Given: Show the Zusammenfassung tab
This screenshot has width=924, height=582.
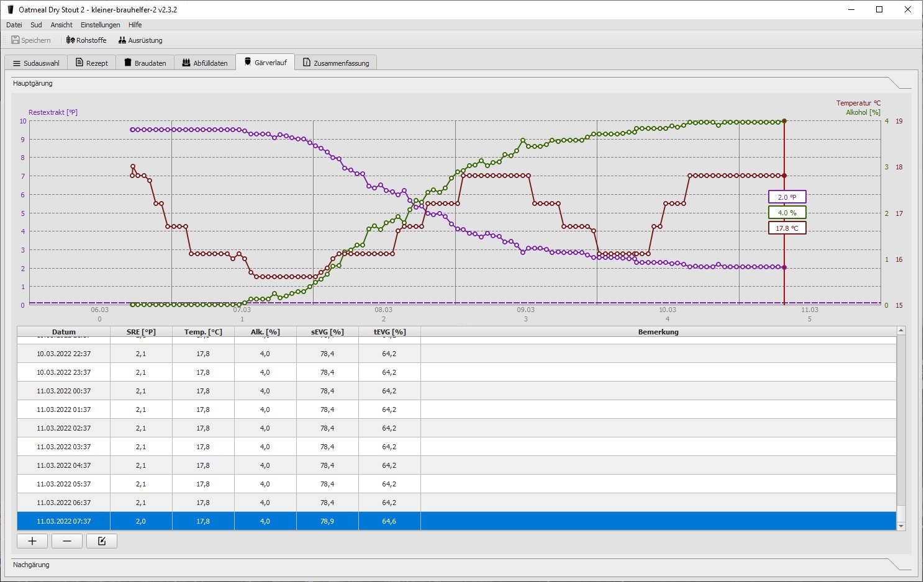Looking at the screenshot, I should [336, 63].
